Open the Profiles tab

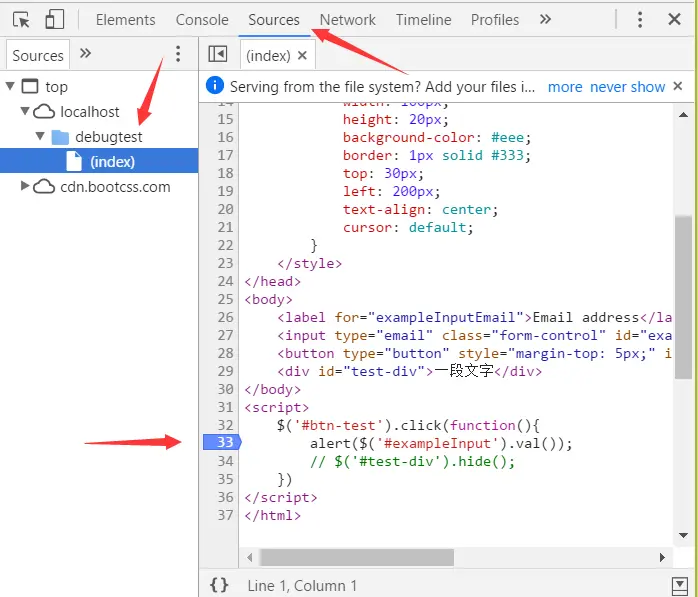click(495, 20)
